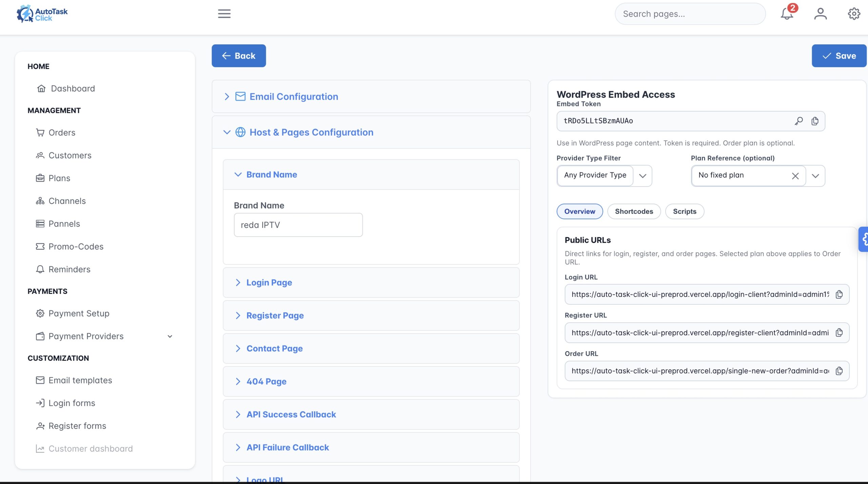Open Payment Setup from the sidebar
This screenshot has width=868, height=484.
pyautogui.click(x=73, y=313)
